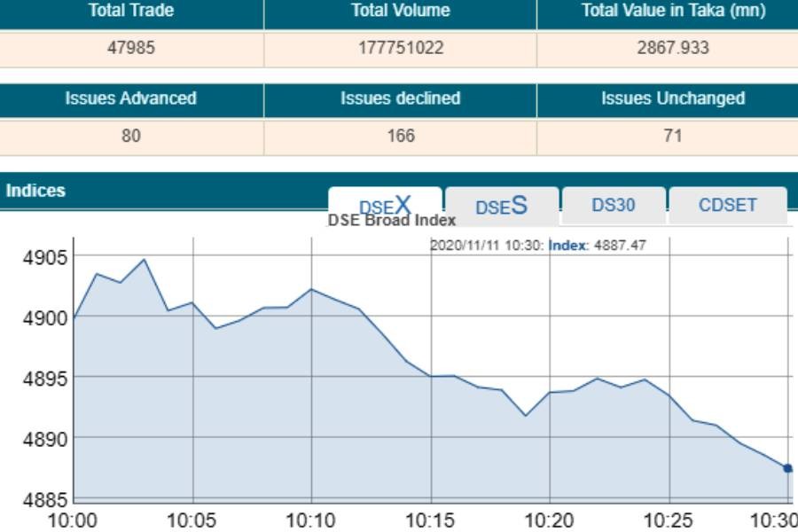798x532 pixels.
Task: Click the 2867.933 total value cell
Action: [673, 49]
